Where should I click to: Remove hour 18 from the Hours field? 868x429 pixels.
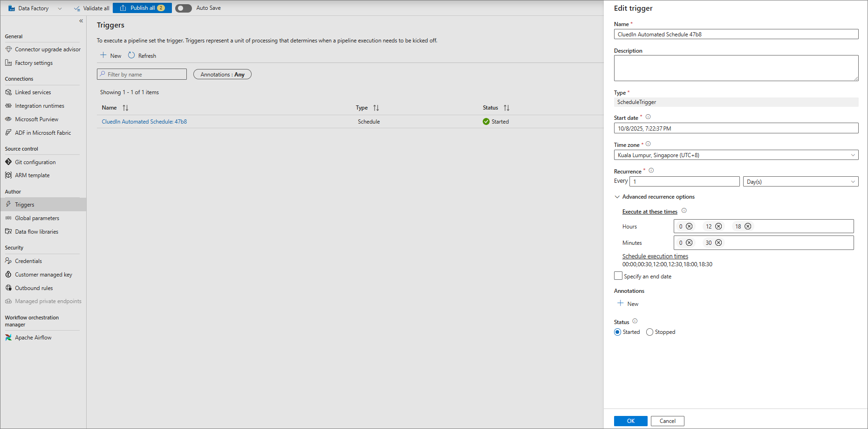point(748,227)
